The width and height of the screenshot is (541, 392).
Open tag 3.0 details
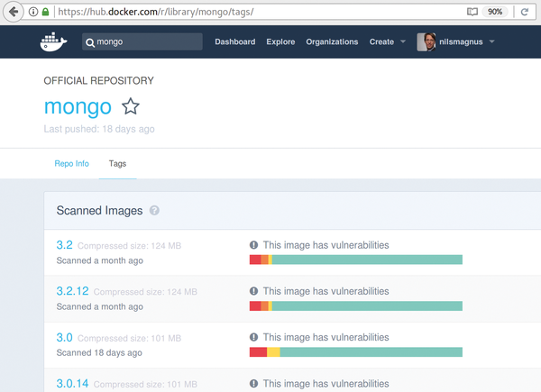pyautogui.click(x=65, y=337)
